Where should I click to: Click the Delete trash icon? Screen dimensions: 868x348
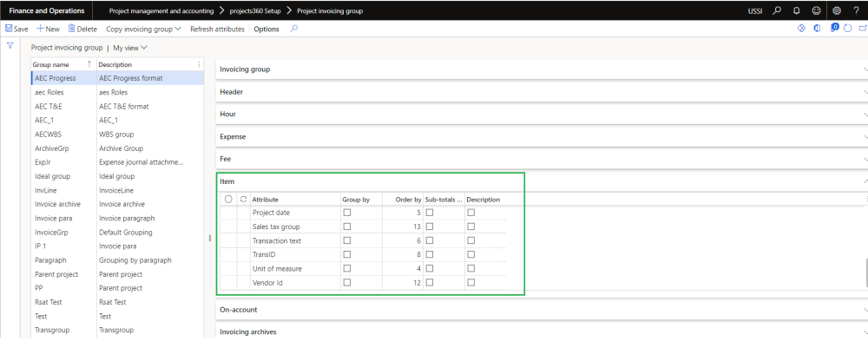click(x=71, y=29)
